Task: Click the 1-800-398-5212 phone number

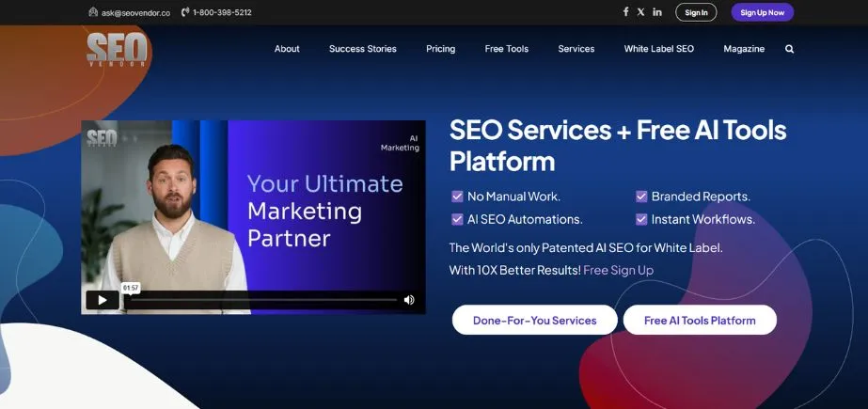Action: pyautogui.click(x=222, y=12)
